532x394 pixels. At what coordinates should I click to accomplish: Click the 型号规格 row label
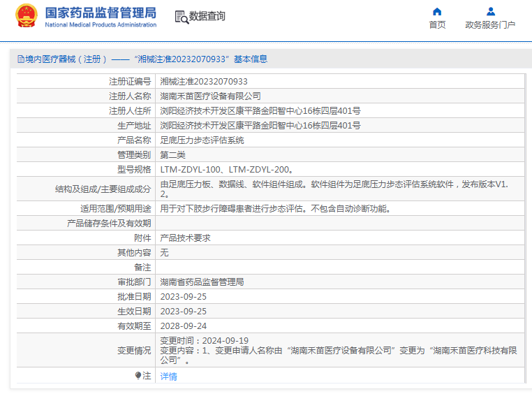[x=134, y=169]
